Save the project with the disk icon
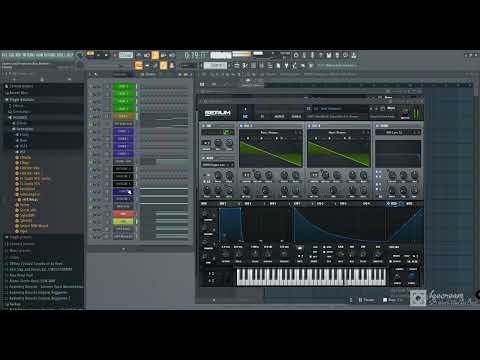 click(x=329, y=55)
